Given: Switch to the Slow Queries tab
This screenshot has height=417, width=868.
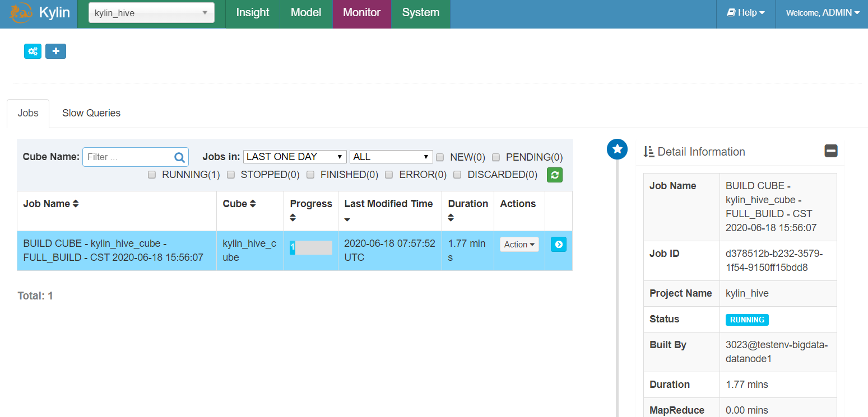Looking at the screenshot, I should 91,113.
